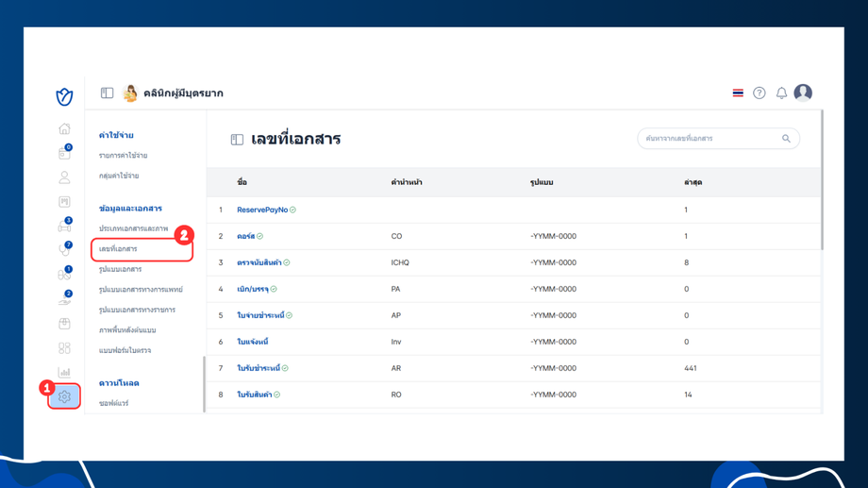This screenshot has width=868, height=488.
Task: Click into the document number search field
Action: click(x=718, y=139)
